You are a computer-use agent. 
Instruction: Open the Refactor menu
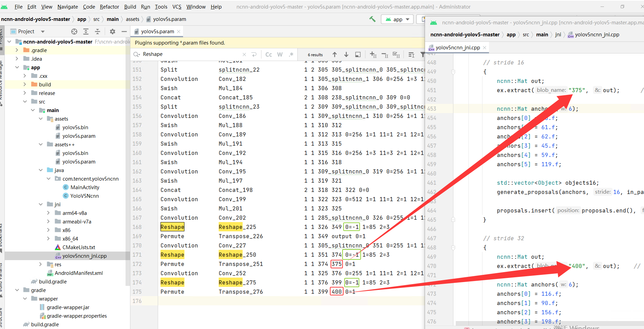click(x=110, y=7)
